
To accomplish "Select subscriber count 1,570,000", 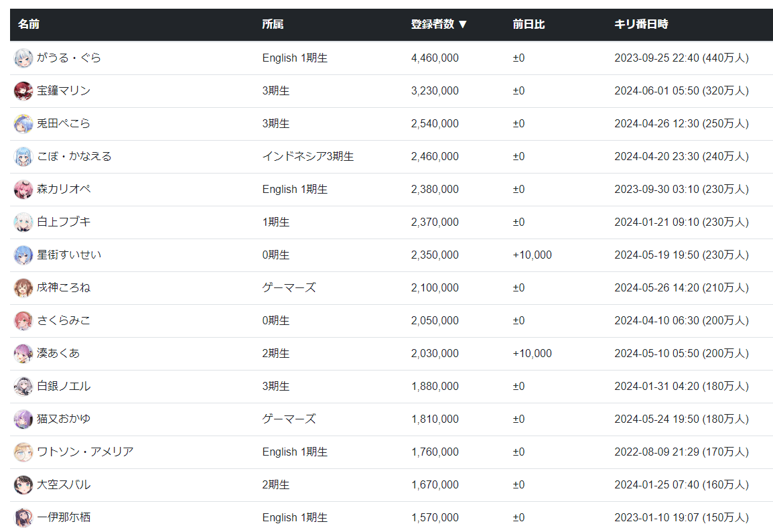I will (x=435, y=517).
